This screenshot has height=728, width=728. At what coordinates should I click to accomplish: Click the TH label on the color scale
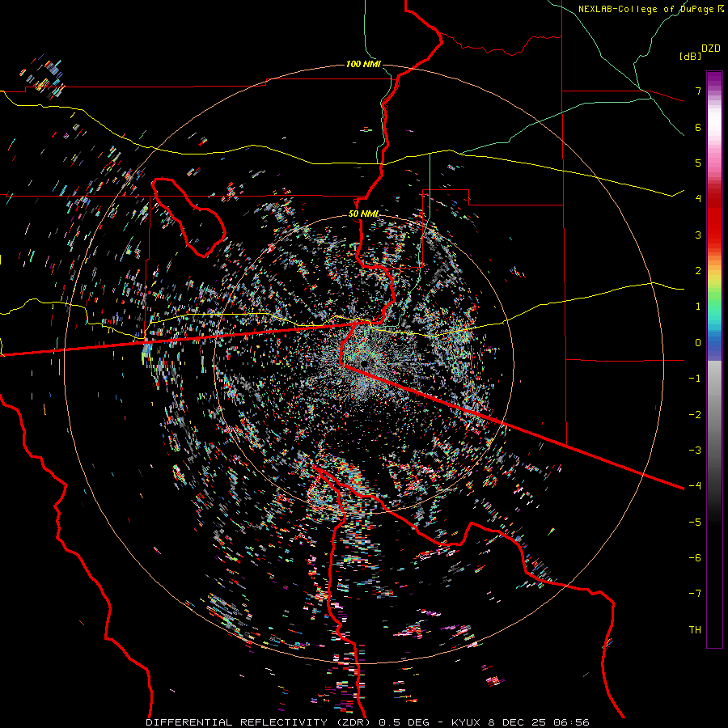click(695, 629)
